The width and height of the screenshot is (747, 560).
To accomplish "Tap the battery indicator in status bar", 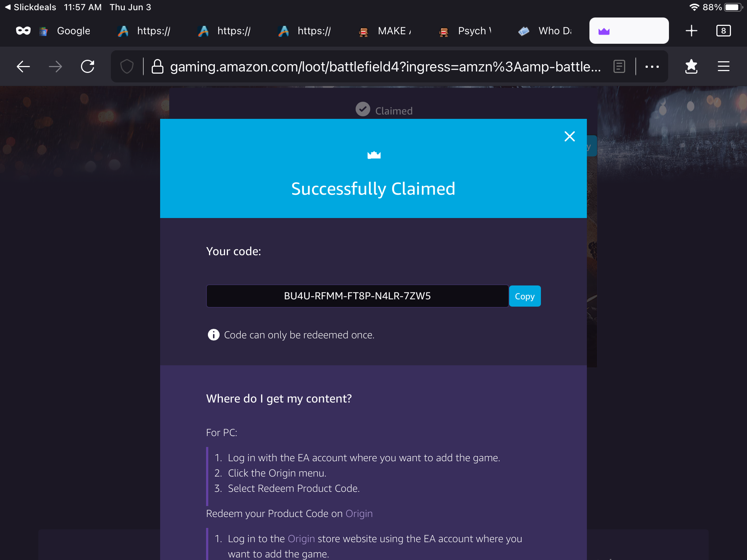I will click(734, 7).
